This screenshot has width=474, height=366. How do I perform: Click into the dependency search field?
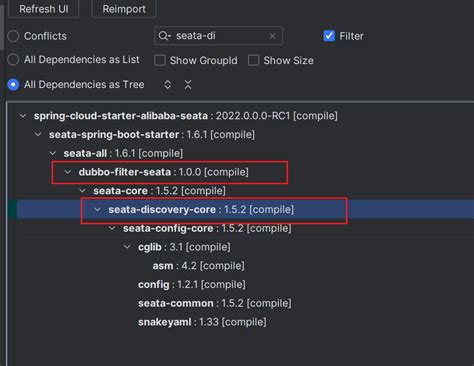[x=219, y=36]
